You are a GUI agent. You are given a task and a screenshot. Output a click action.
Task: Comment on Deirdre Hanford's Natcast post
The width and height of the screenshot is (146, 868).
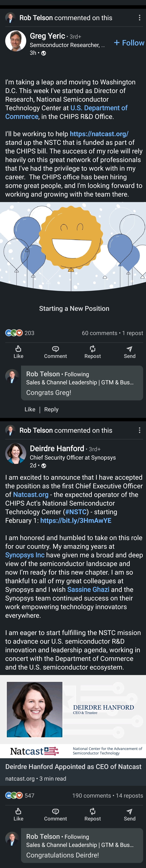[55, 814]
